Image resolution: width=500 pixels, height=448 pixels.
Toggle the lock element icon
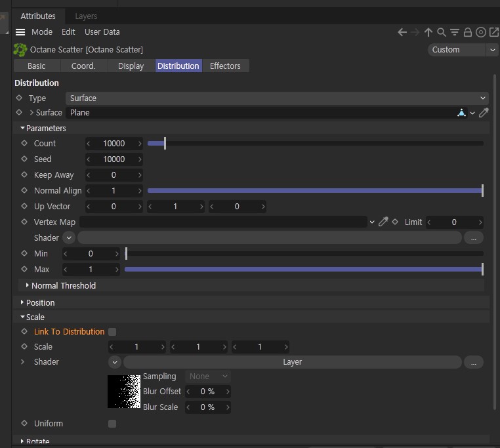(x=467, y=32)
